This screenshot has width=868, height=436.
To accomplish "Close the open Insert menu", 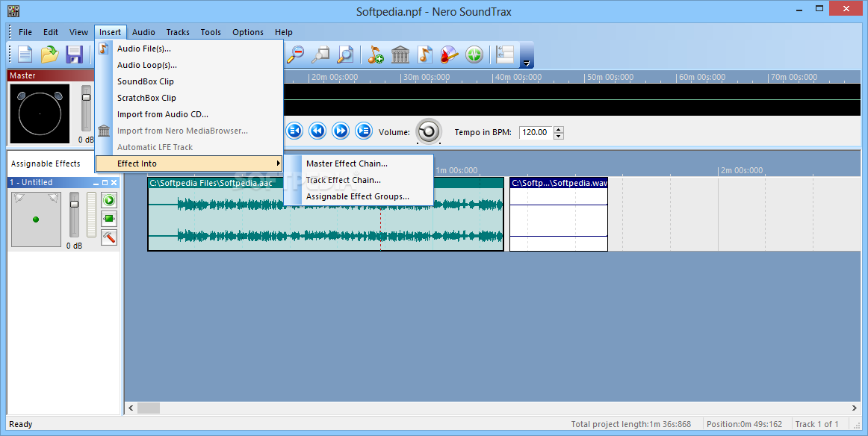I will click(x=110, y=32).
